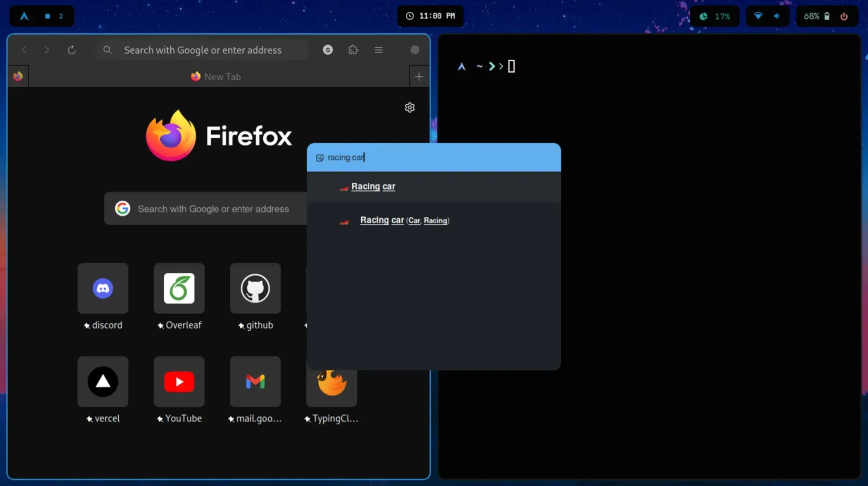Open the TypingClub shortcut tile

point(331,388)
